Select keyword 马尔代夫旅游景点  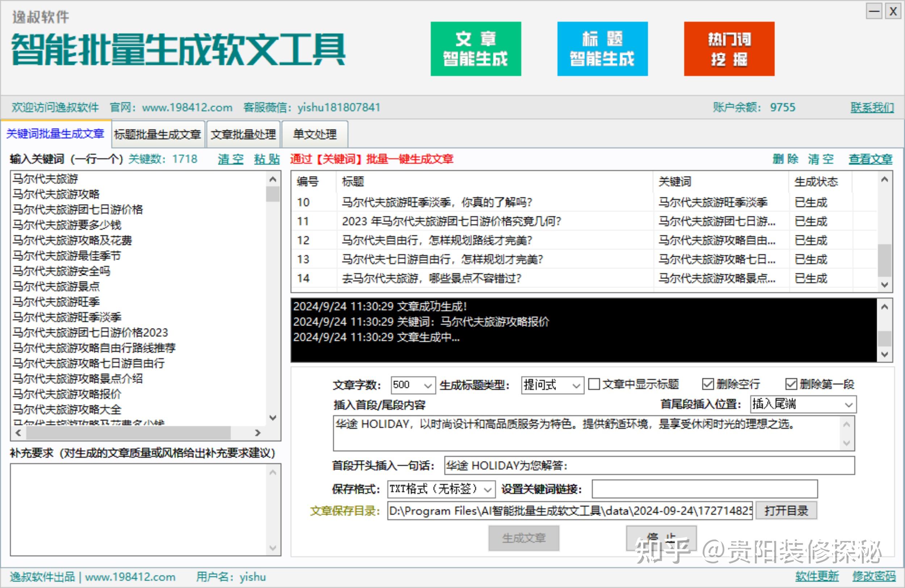point(56,286)
